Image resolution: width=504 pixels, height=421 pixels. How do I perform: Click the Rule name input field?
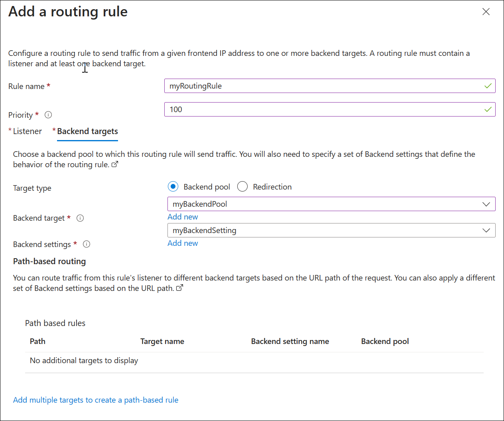(x=329, y=85)
